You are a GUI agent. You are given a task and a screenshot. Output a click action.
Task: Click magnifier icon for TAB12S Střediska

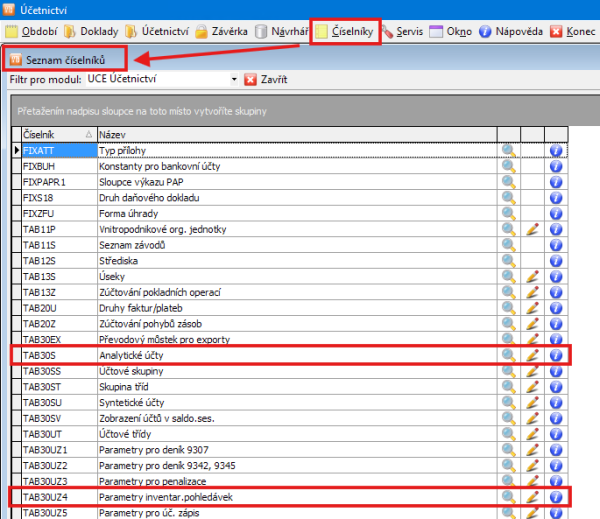(509, 260)
